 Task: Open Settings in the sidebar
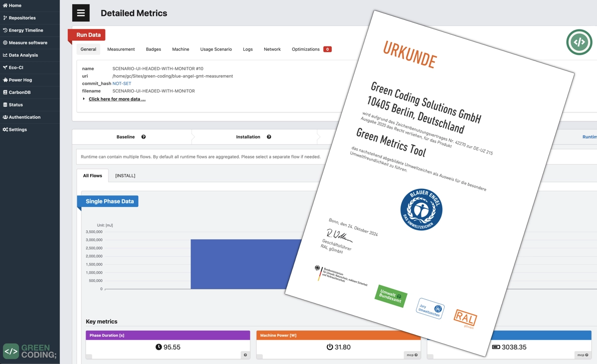click(x=15, y=130)
